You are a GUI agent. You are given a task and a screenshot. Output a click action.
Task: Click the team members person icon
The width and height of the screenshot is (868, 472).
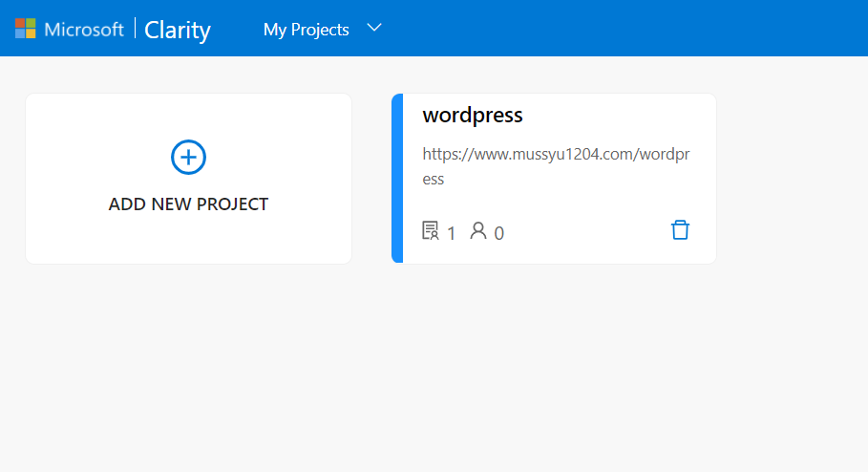click(x=478, y=230)
